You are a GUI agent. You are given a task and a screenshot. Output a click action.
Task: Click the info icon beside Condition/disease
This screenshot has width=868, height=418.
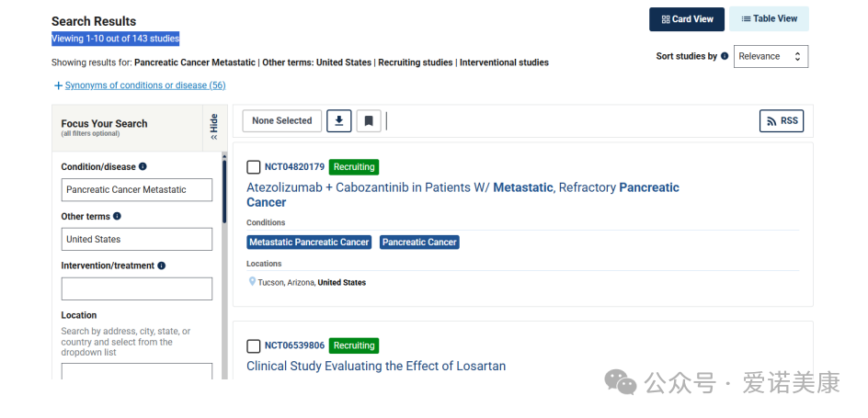coord(143,166)
